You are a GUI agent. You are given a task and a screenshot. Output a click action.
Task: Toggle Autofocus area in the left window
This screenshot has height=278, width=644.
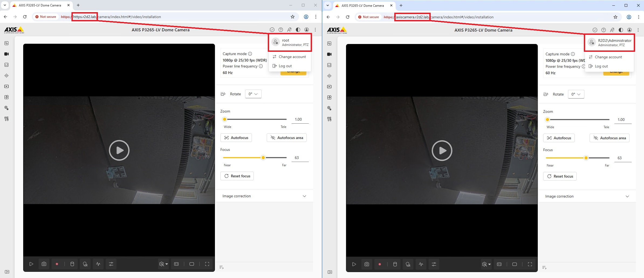pos(286,138)
